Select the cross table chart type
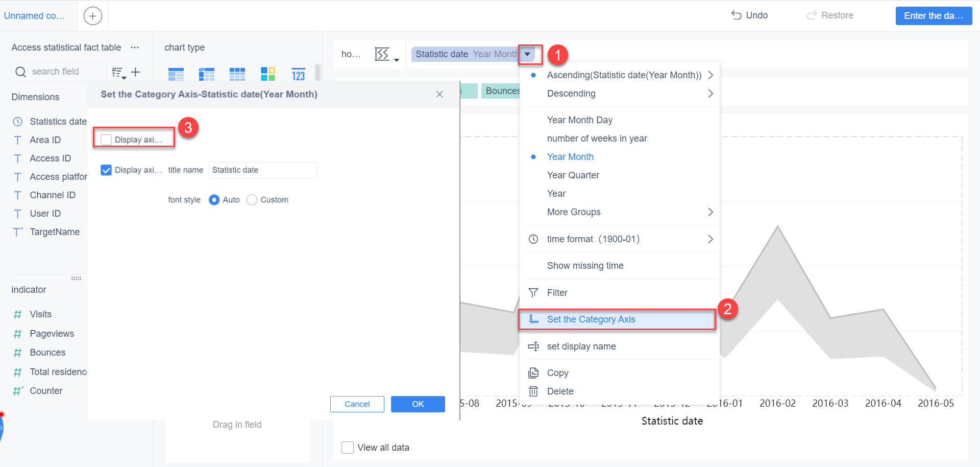This screenshot has height=467, width=980. click(x=206, y=75)
